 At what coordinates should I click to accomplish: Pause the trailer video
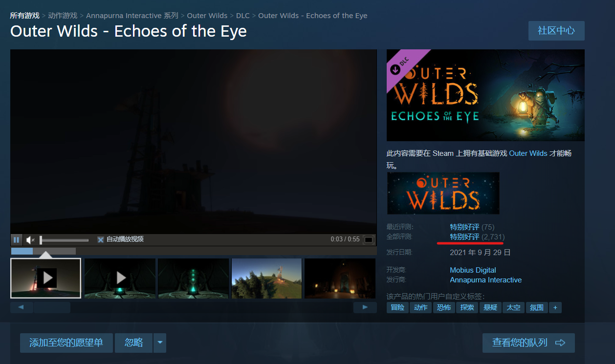pos(17,240)
